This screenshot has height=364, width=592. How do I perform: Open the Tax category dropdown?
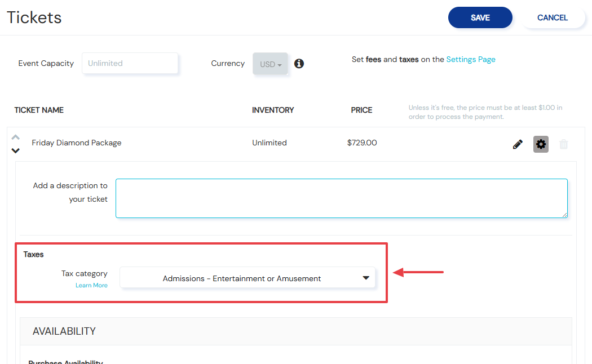[248, 278]
